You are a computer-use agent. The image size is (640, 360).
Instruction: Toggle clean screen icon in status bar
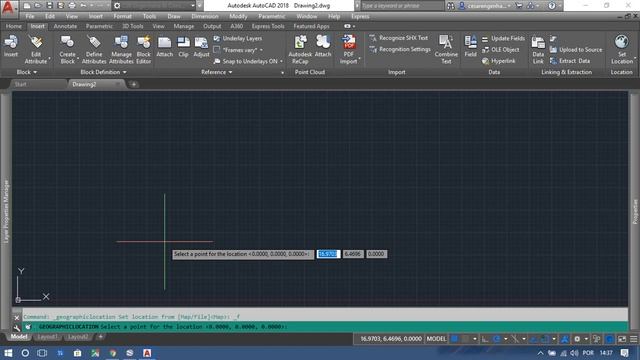622,339
